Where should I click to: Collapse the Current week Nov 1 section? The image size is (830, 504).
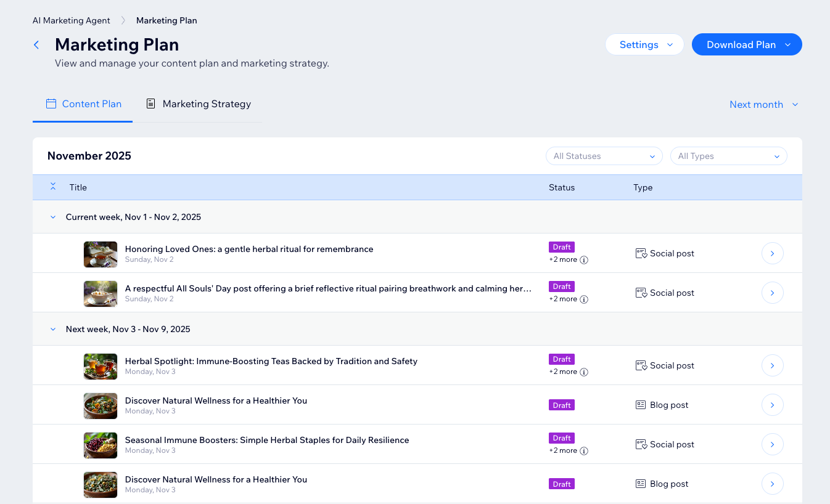coord(52,217)
